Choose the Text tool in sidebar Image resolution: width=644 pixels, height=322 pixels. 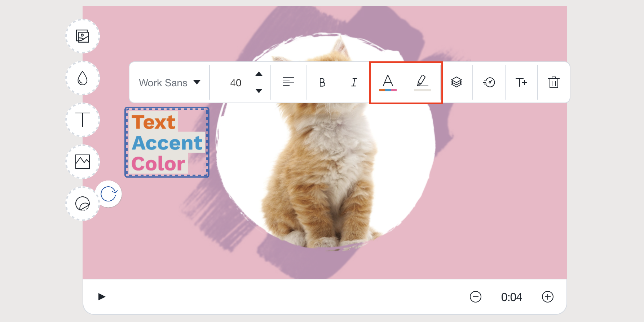(x=83, y=120)
